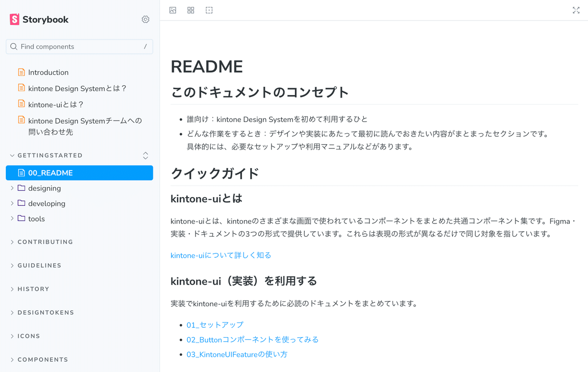
Task: Open 03_KintoneUIFeatureの使い方 link
Action: pos(237,354)
